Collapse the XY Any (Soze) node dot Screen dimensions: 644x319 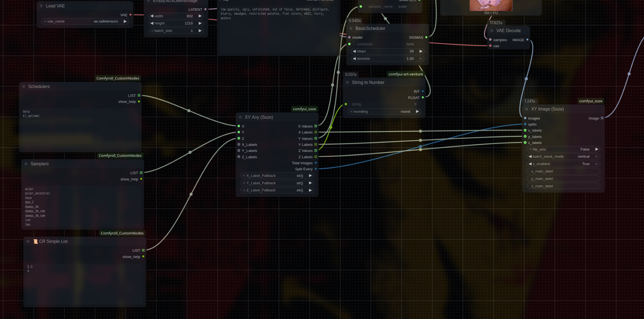pos(240,117)
